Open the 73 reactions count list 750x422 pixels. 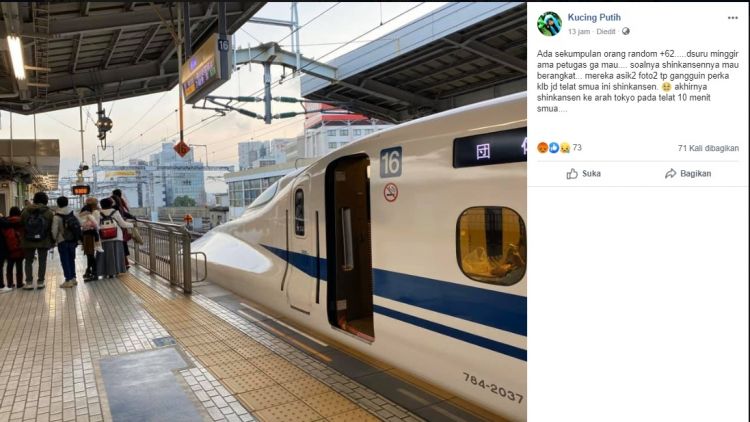click(577, 148)
